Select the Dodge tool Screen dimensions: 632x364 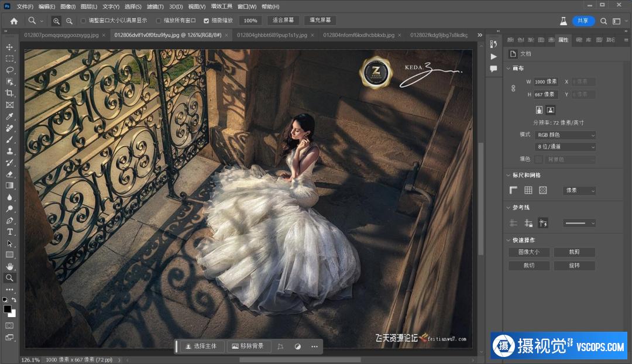[x=10, y=209]
